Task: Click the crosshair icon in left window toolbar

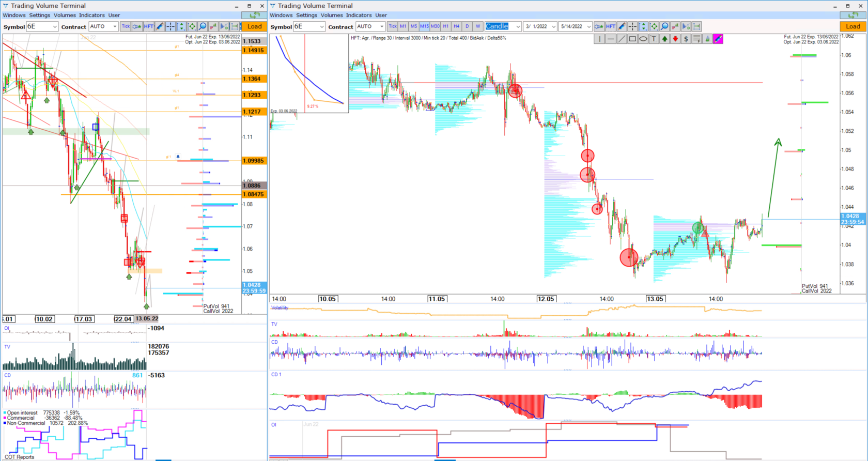Action: click(170, 26)
